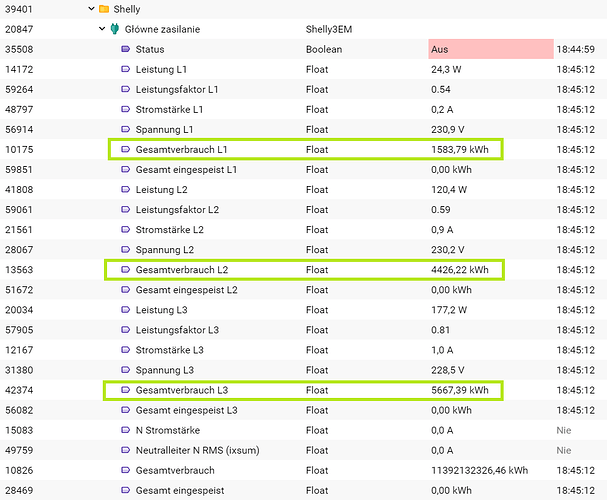607x500 pixels.
Task: Click the variable icon beside Spannung L1
Action: (x=125, y=129)
